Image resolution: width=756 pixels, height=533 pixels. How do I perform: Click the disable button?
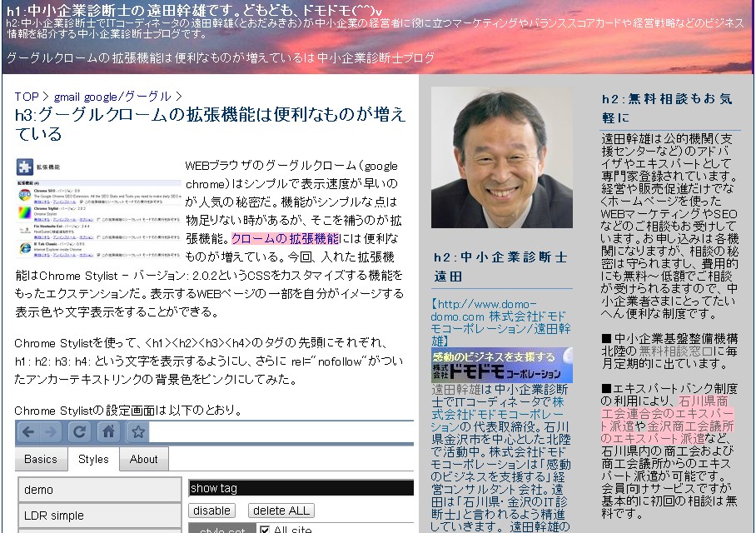[x=211, y=511]
